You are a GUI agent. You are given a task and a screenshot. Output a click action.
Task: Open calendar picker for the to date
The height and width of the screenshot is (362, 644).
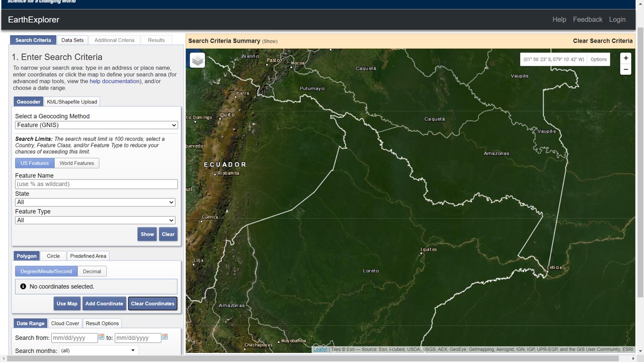[165, 337]
